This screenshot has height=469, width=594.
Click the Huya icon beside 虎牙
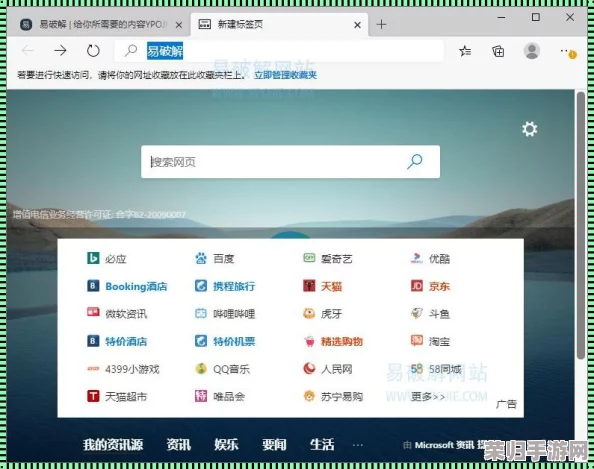[309, 313]
